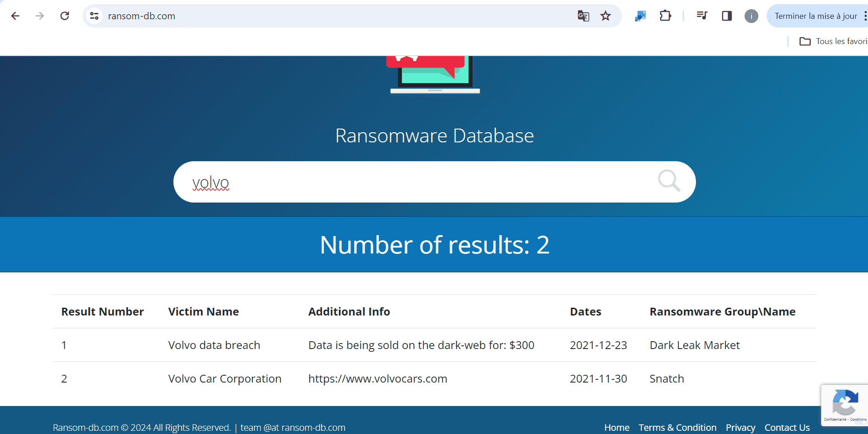
Task: Go forward to next page
Action: [x=40, y=16]
